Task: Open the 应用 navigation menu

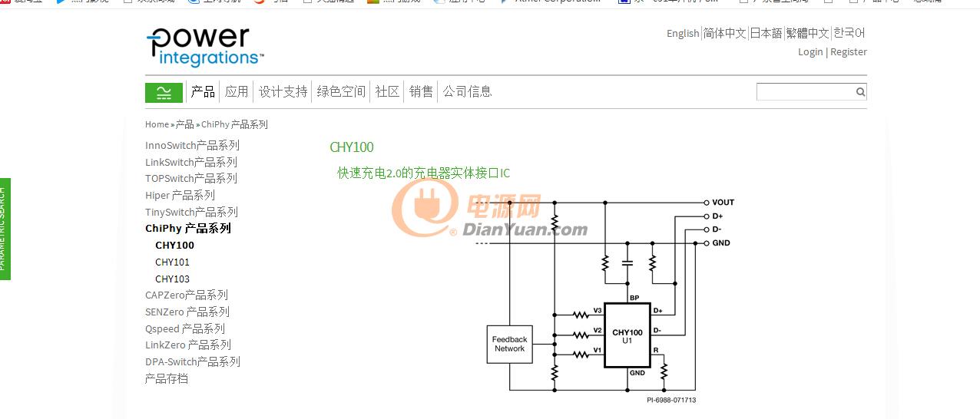Action: [237, 92]
